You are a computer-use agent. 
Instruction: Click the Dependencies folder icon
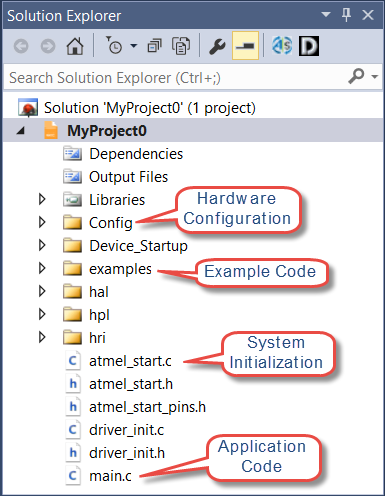click(72, 154)
